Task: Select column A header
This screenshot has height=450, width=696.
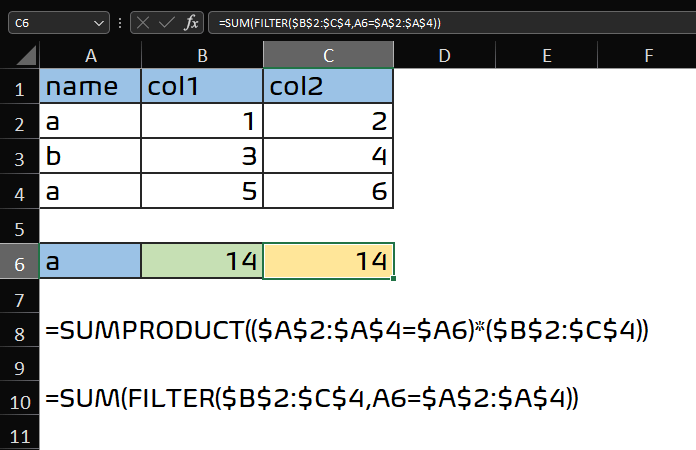Action: (x=91, y=55)
